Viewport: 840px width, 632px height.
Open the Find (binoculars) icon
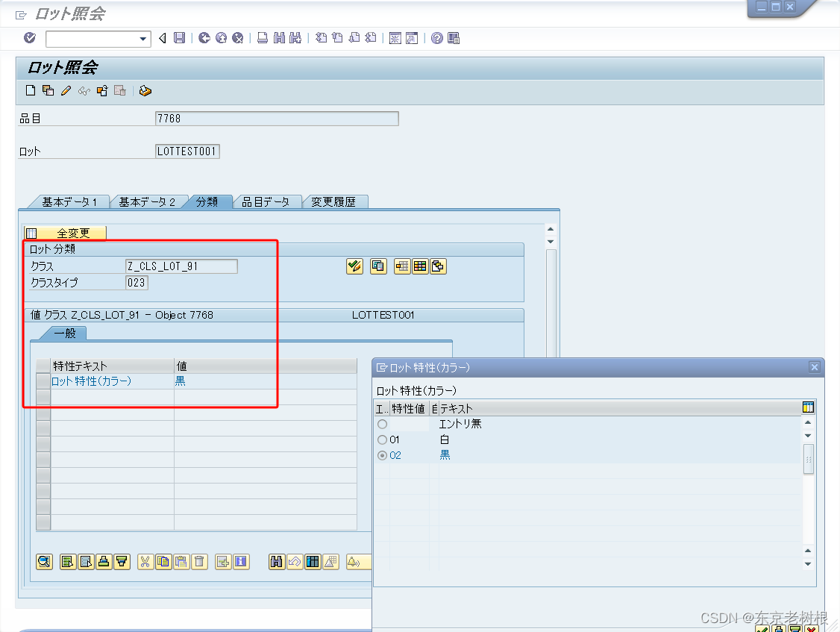tap(279, 38)
